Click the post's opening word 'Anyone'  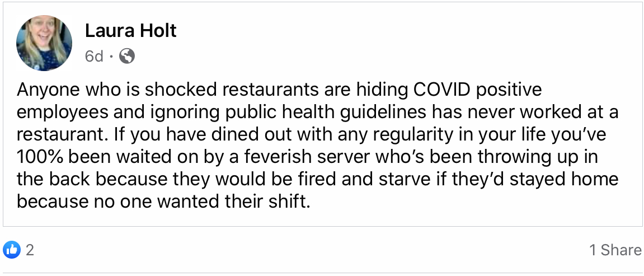coord(46,90)
